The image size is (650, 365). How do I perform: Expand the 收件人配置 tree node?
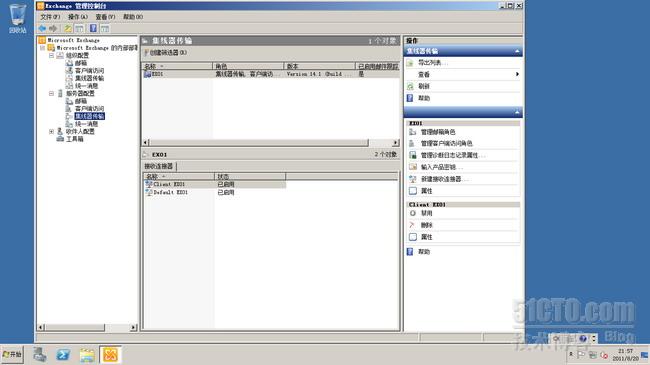(x=51, y=131)
